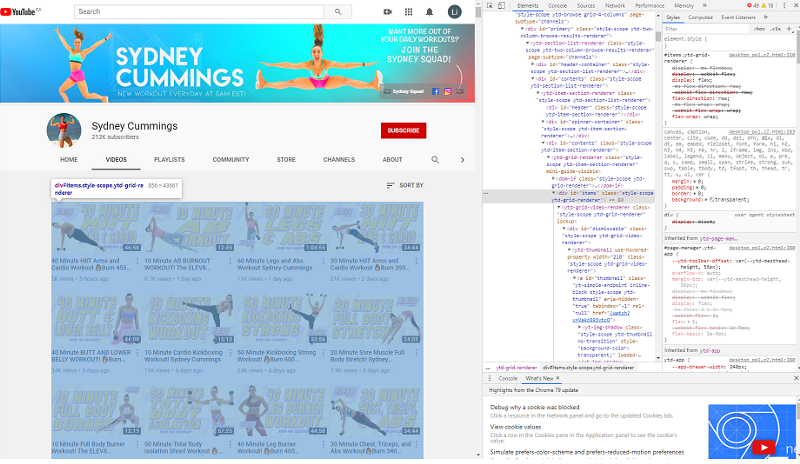
Task: Click the red SUBSCRIBE button
Action: [x=403, y=131]
